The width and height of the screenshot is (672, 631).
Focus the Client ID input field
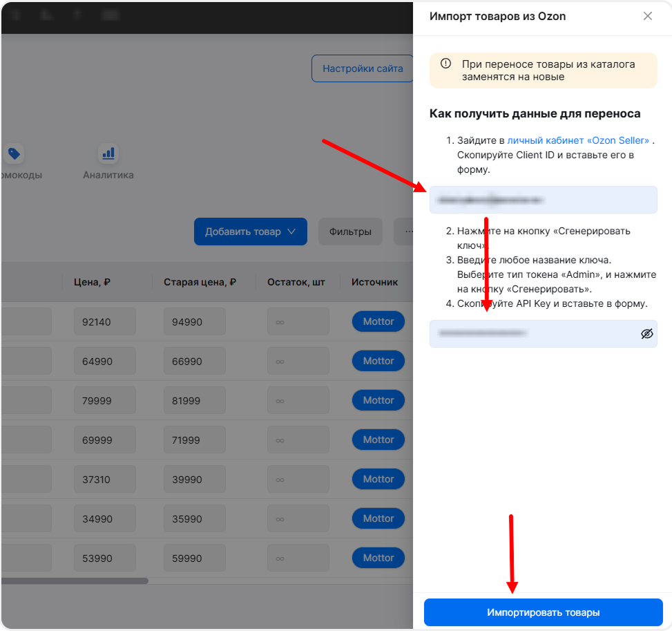[x=543, y=200]
